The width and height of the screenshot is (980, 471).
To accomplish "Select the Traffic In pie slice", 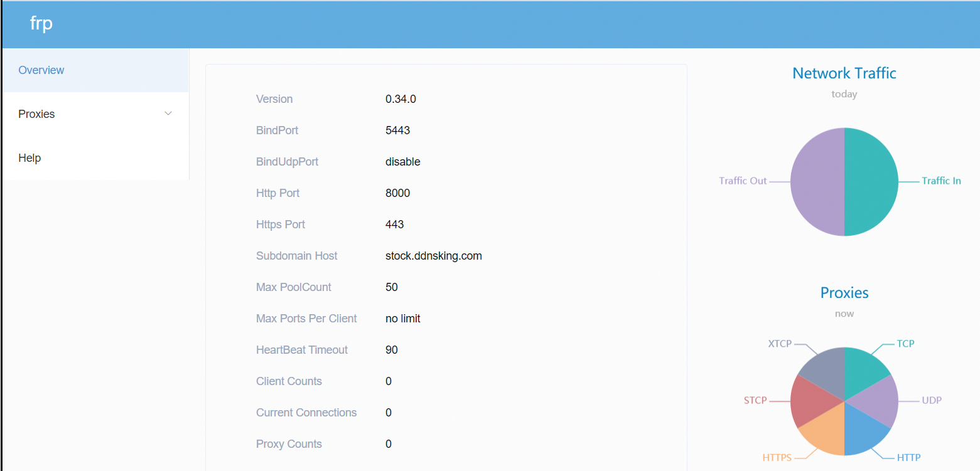I will click(x=873, y=182).
